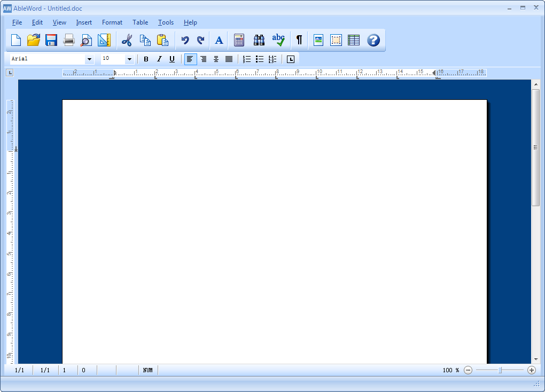Click the vertical scrollbar up arrow
545x392 pixels.
pyautogui.click(x=535, y=84)
